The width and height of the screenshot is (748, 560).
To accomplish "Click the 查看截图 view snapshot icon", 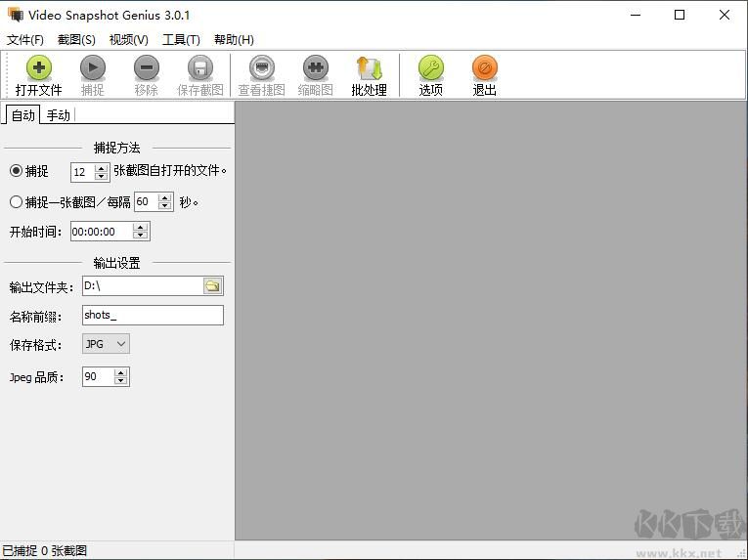I will coord(261,67).
